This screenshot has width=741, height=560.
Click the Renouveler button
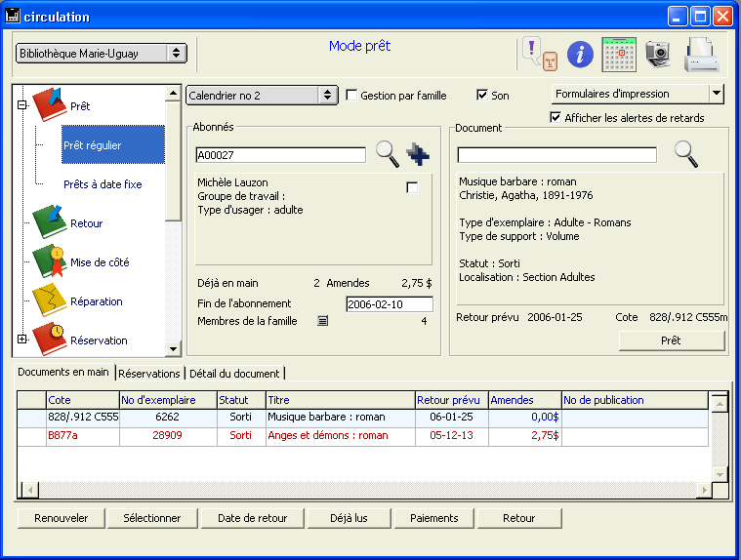coord(61,518)
